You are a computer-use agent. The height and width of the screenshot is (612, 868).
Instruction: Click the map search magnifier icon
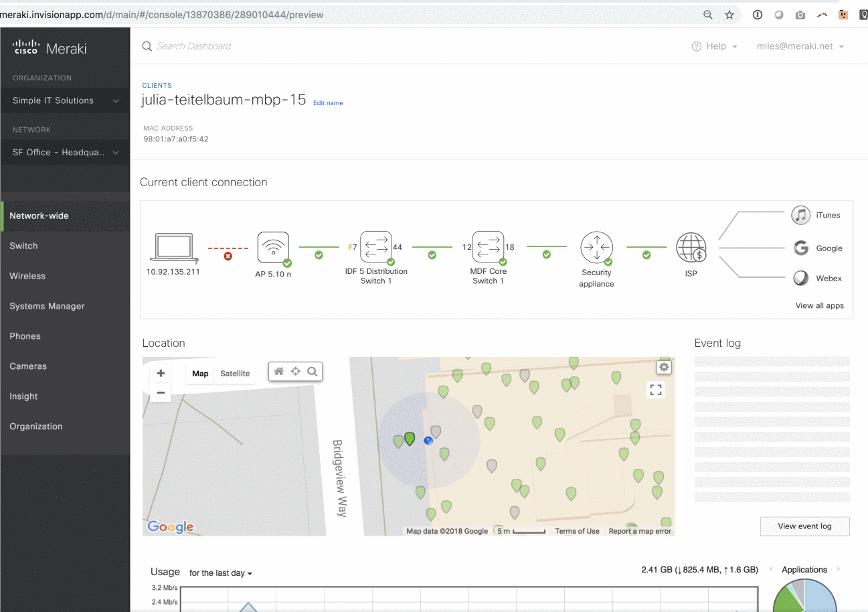click(x=313, y=371)
